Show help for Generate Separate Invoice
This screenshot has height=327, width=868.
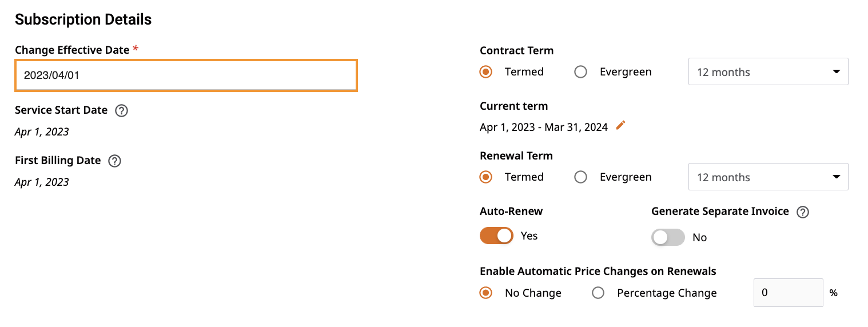(803, 212)
